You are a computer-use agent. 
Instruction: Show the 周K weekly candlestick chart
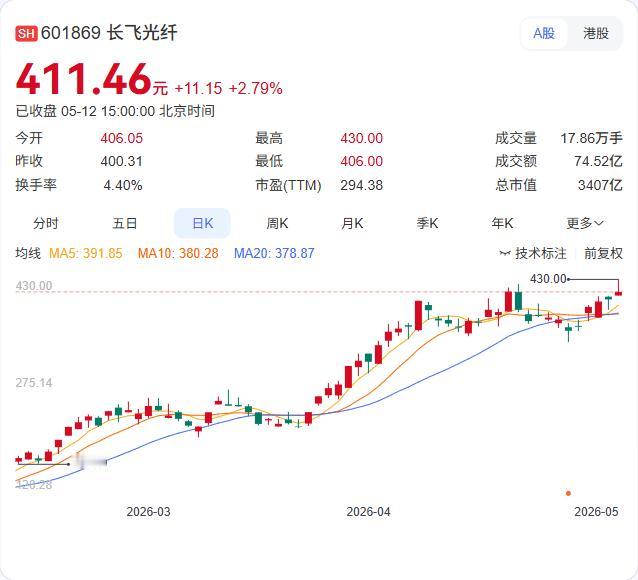click(x=277, y=223)
